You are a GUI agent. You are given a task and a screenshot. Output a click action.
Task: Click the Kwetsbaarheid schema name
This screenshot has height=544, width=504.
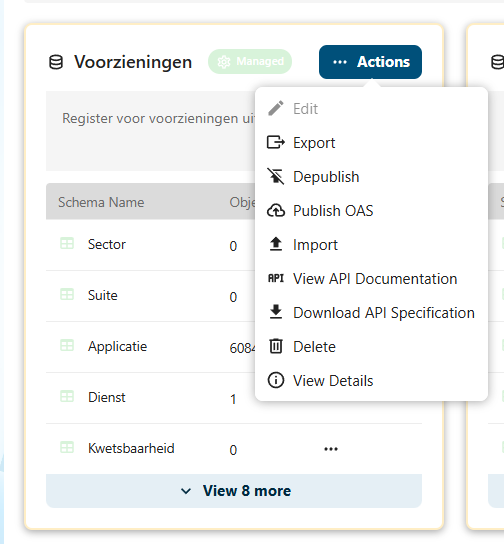pyautogui.click(x=131, y=448)
